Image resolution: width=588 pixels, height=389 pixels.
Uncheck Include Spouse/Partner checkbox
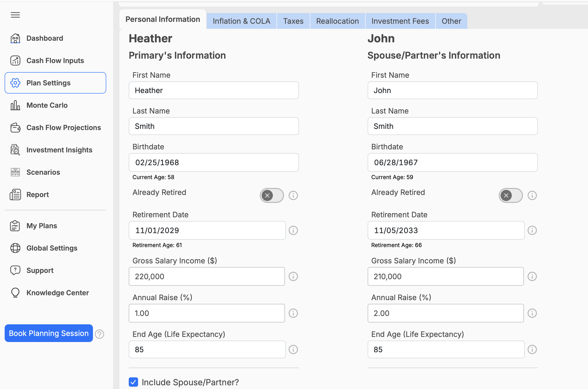tap(133, 382)
